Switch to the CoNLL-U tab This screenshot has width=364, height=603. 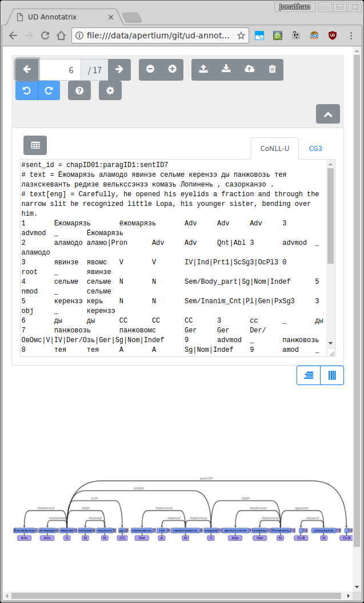pyautogui.click(x=274, y=148)
